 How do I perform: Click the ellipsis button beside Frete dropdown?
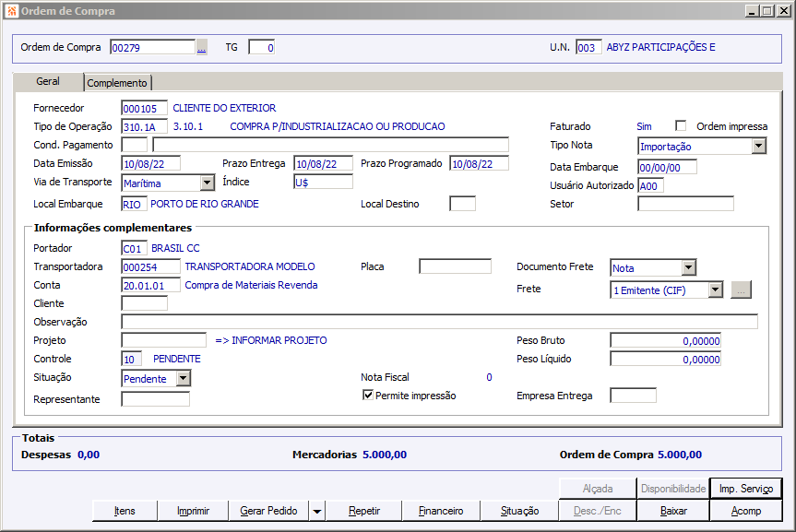[742, 290]
